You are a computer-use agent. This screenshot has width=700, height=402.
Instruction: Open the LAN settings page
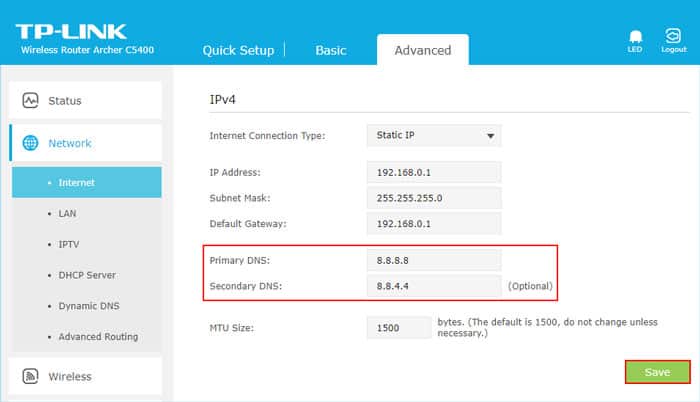tap(67, 214)
